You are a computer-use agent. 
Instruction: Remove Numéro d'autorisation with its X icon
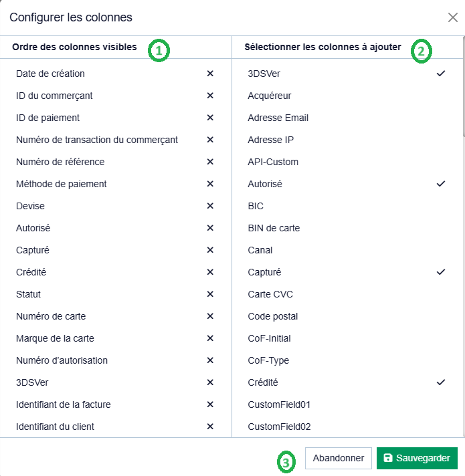(210, 360)
